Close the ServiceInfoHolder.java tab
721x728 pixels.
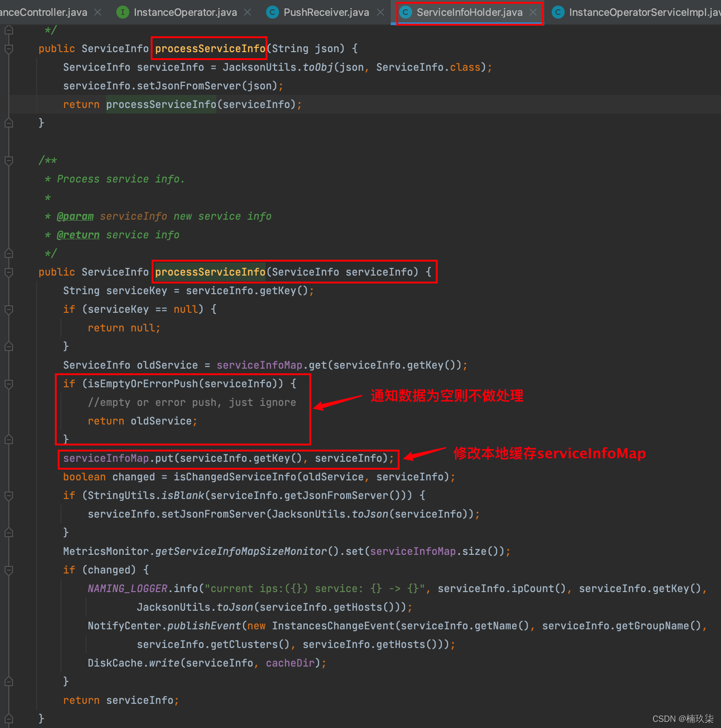click(x=533, y=12)
